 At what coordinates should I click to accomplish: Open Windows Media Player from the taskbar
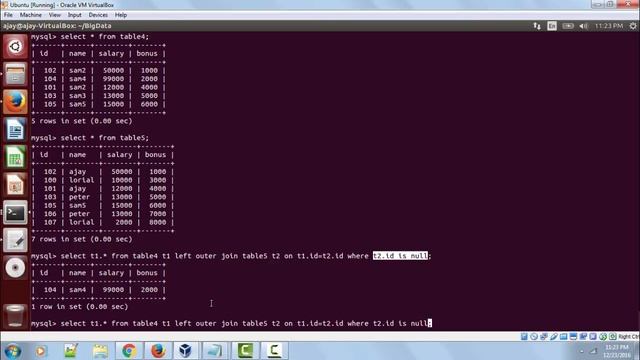41,351
